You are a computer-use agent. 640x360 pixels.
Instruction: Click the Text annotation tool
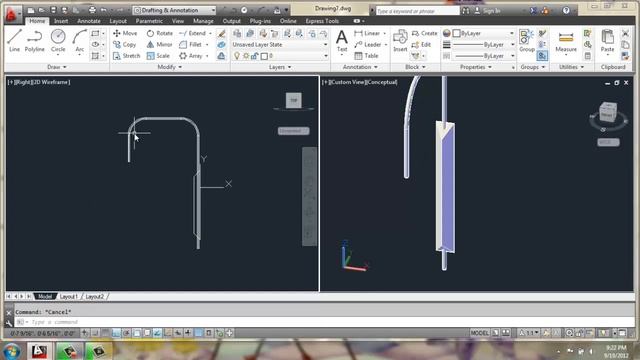342,41
